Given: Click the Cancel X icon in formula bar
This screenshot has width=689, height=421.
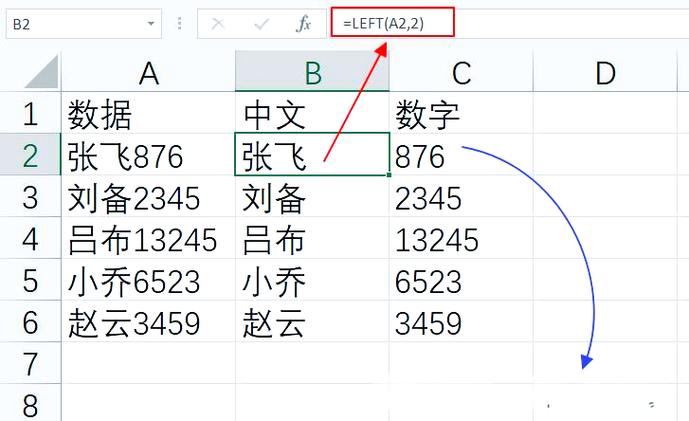Looking at the screenshot, I should (218, 23).
